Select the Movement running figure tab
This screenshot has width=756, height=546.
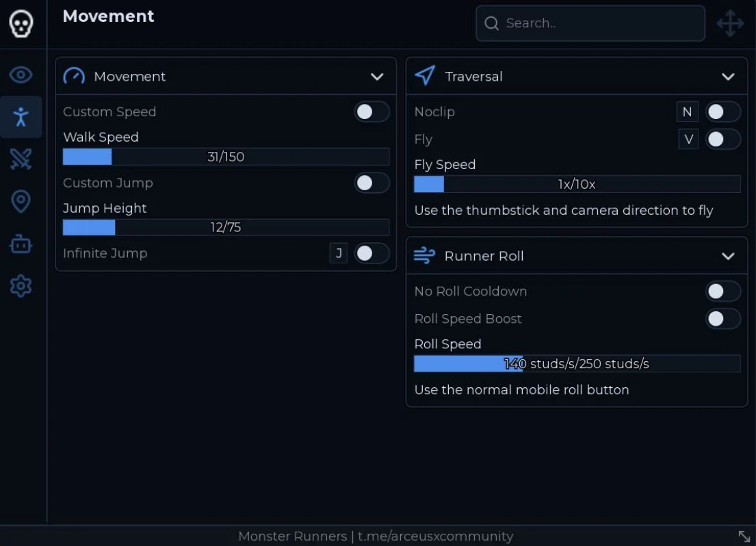[21, 117]
